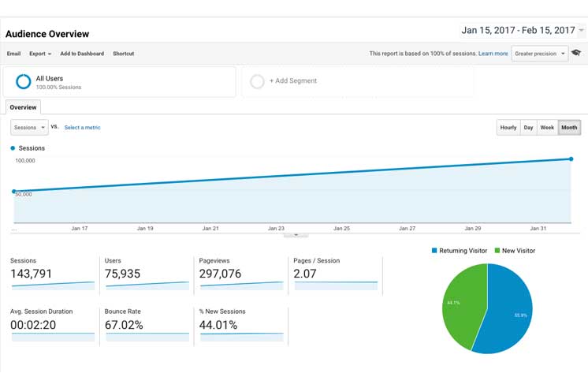
Task: Click the Select a metric link
Action: [x=82, y=127]
